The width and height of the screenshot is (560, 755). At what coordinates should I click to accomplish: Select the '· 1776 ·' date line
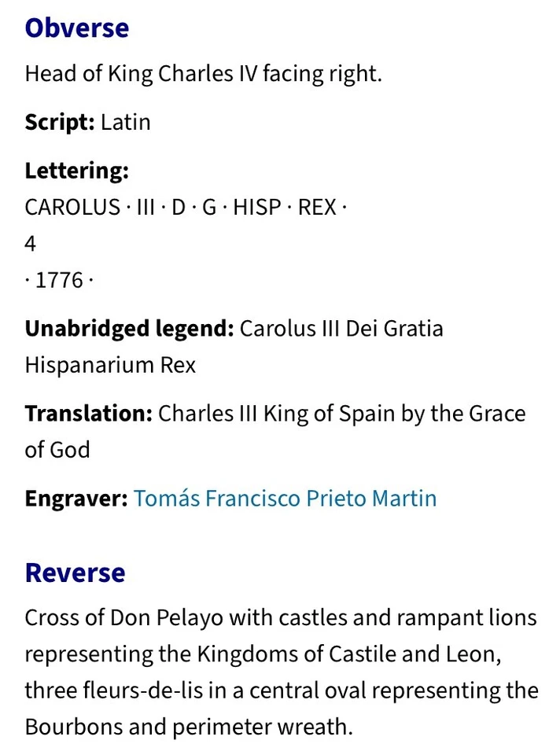point(59,280)
